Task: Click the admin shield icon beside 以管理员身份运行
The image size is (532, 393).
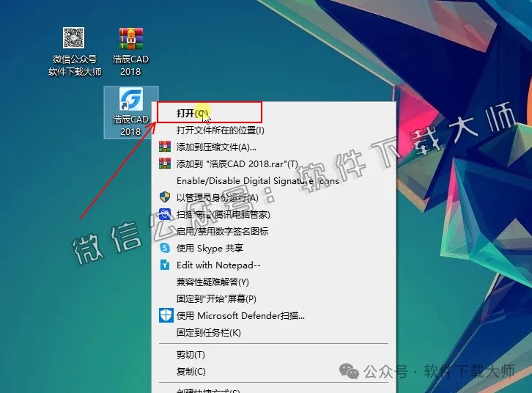Action: click(x=165, y=197)
